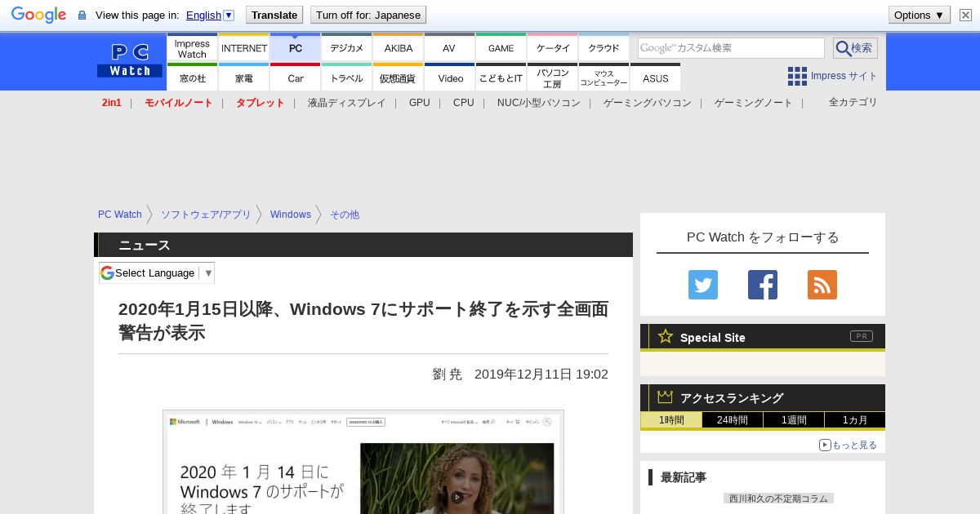Select the 1カ月 ranking tab
Screen dimensions: 980x514
[x=855, y=420]
